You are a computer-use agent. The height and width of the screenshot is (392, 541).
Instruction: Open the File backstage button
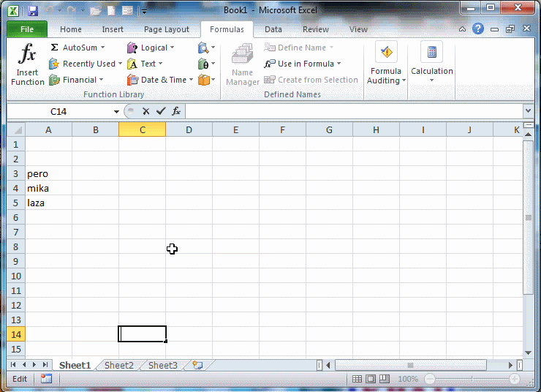pos(27,29)
